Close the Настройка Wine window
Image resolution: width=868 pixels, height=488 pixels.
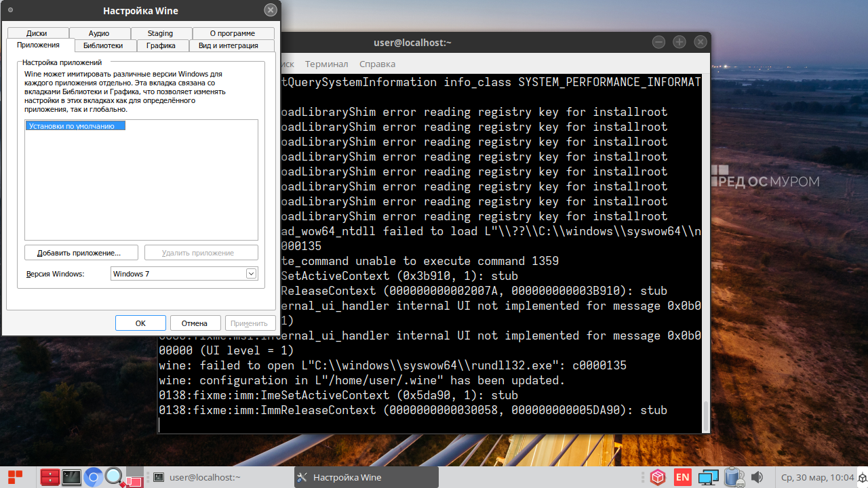(270, 10)
